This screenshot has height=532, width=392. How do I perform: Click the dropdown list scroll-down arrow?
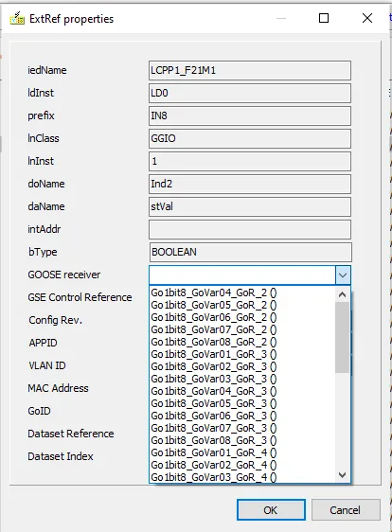coord(343,474)
